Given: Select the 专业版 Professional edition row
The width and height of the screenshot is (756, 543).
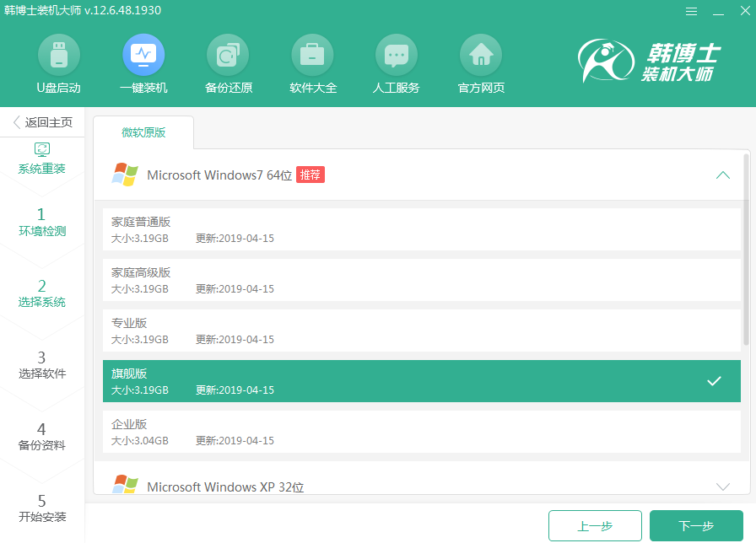Looking at the screenshot, I should [337, 331].
